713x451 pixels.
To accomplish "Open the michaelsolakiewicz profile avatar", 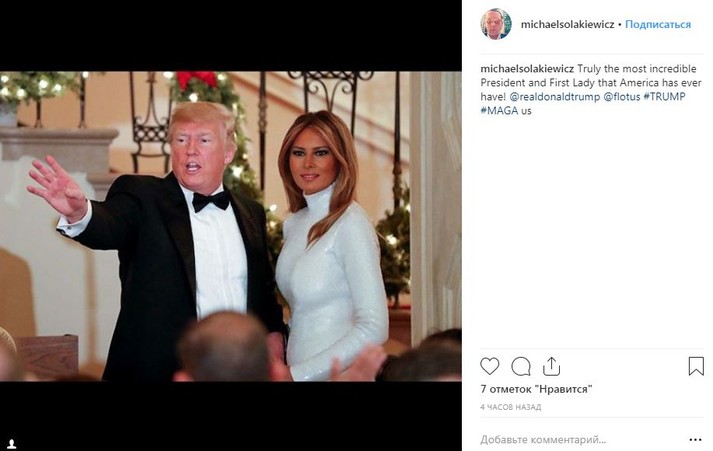I will tap(495, 23).
